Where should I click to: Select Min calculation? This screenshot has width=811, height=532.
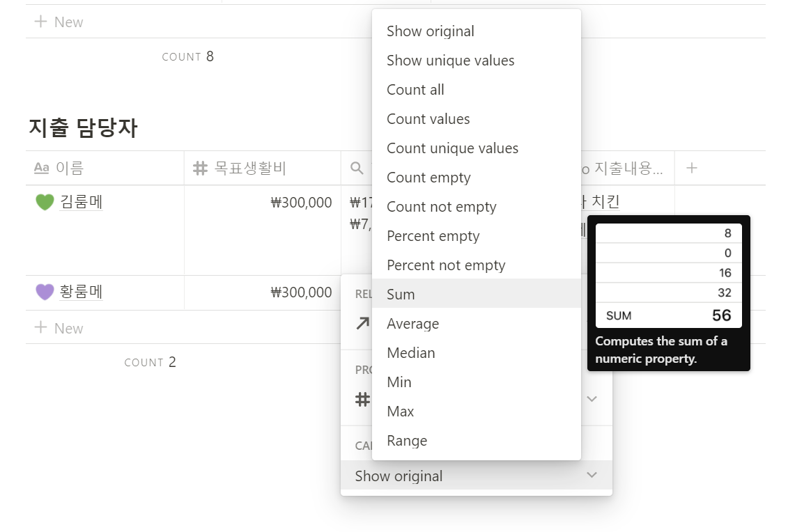[476, 382]
